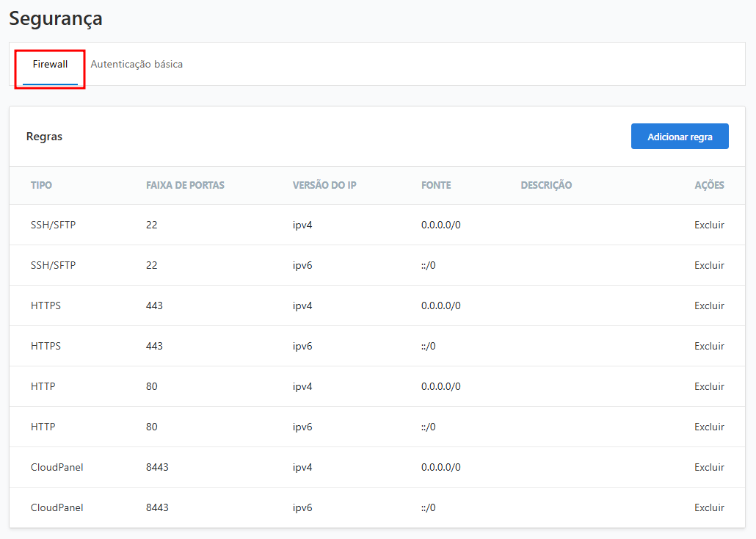Click the FONTE column header
This screenshot has width=756, height=539.
tap(436, 185)
